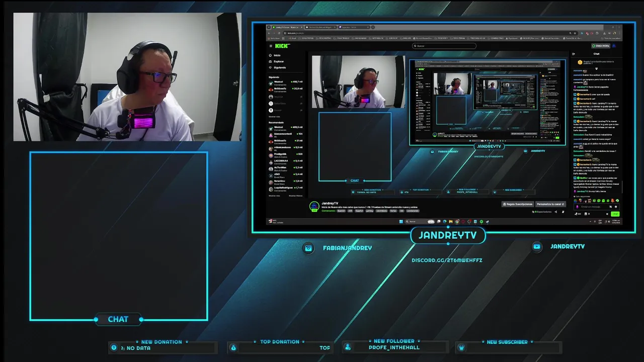Click Regala Suscripciones button
This screenshot has height=362, width=644.
[x=518, y=204]
